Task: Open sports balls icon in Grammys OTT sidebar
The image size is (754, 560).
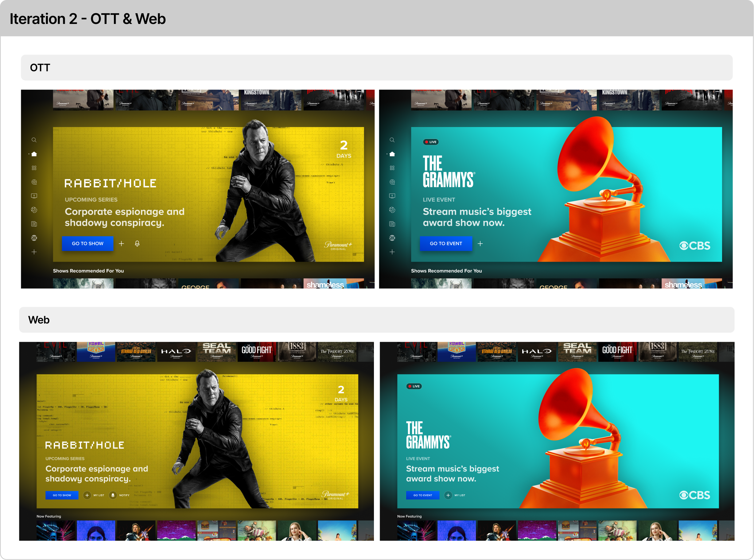Action: [x=392, y=210]
